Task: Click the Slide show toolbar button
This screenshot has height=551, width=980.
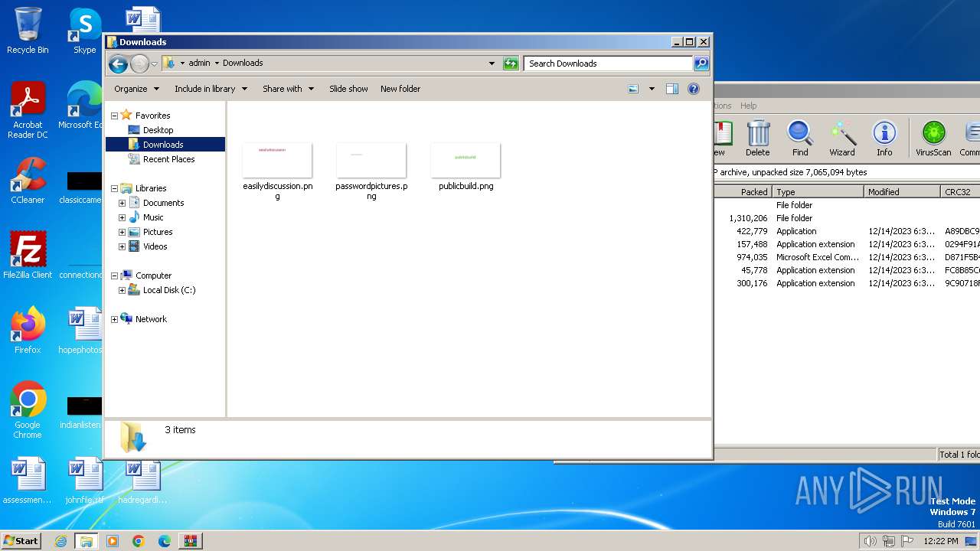Action: click(348, 89)
